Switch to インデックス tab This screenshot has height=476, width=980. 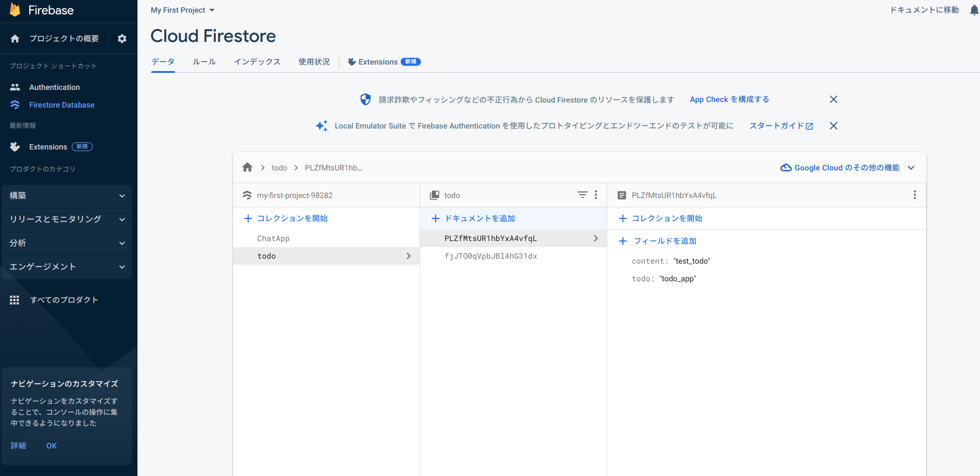pos(257,62)
